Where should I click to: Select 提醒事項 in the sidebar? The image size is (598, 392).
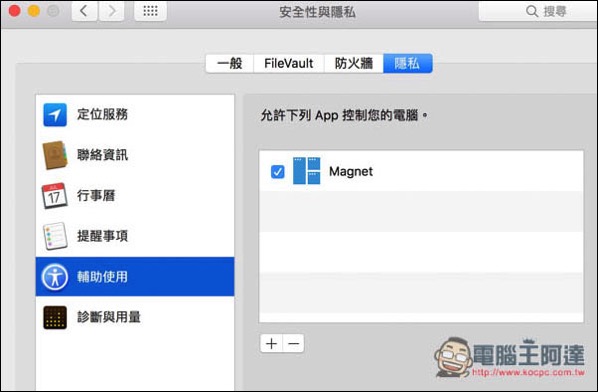point(135,236)
